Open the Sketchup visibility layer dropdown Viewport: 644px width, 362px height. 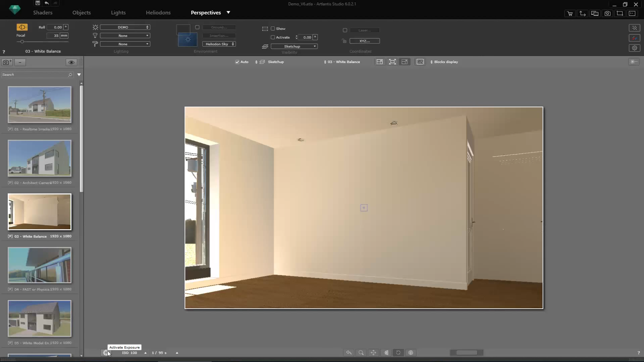coord(294,47)
